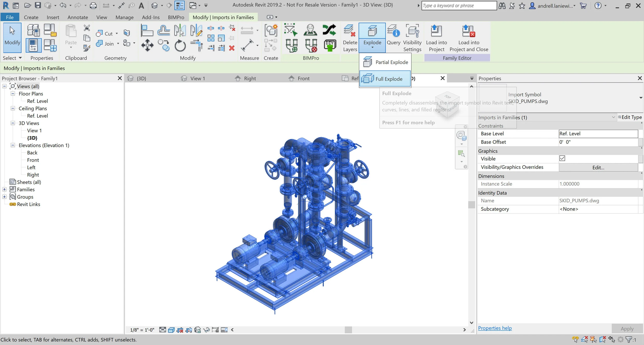Select the Rotate tool in Modify panel

[180, 46]
